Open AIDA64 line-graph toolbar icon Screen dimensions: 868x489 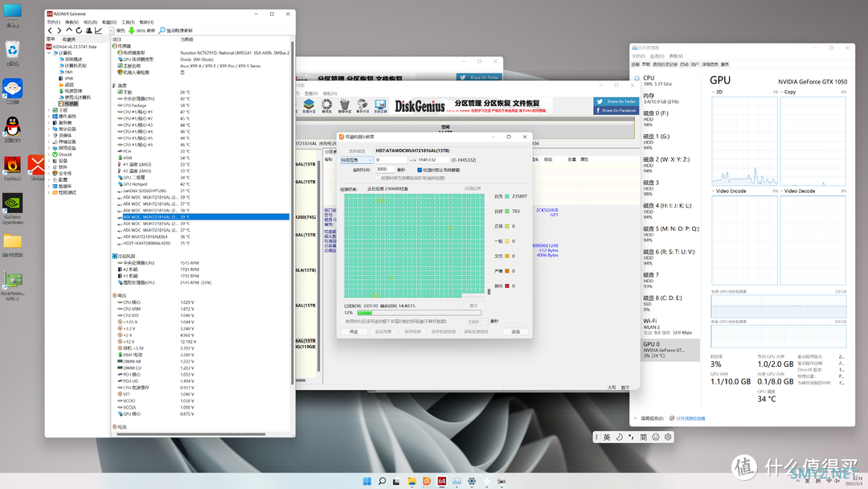tap(98, 31)
